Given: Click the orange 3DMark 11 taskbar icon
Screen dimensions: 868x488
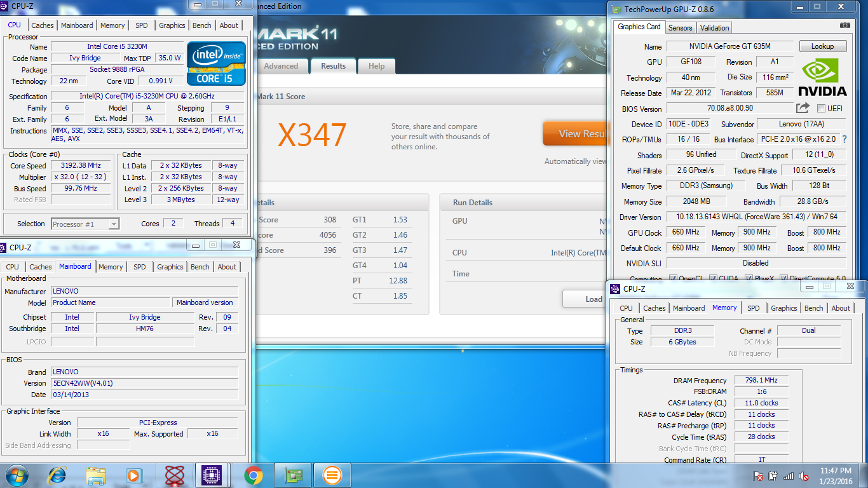Looking at the screenshot, I should 332,475.
